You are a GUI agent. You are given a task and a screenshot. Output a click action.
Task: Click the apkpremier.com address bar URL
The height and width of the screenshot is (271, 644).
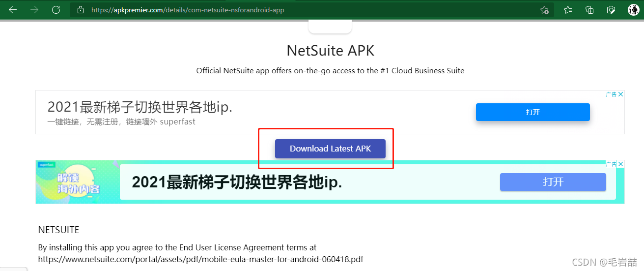point(188,10)
